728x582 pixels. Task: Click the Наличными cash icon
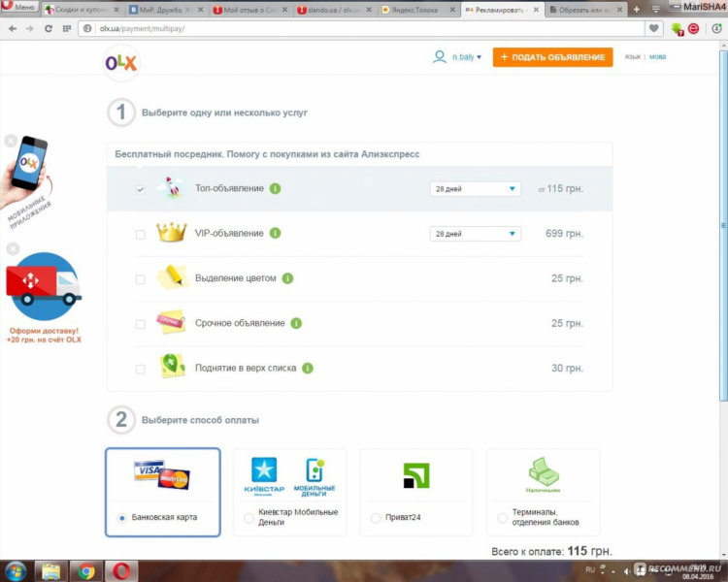[544, 474]
